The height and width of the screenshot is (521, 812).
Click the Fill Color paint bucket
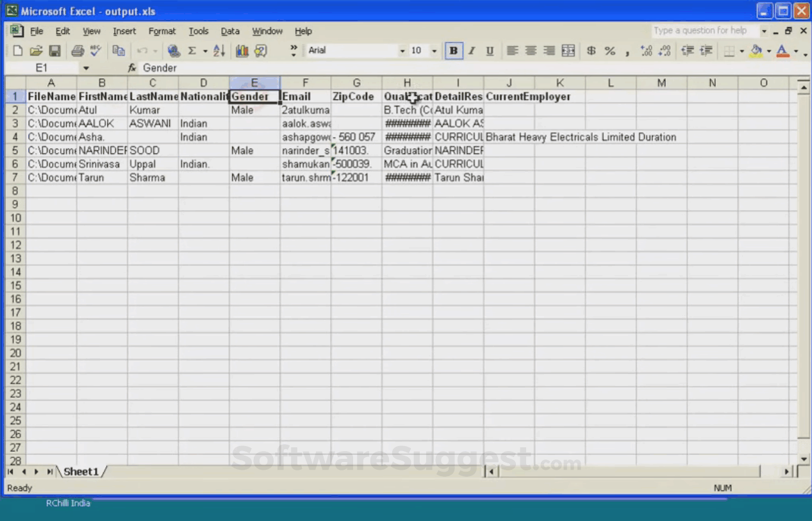pyautogui.click(x=756, y=51)
